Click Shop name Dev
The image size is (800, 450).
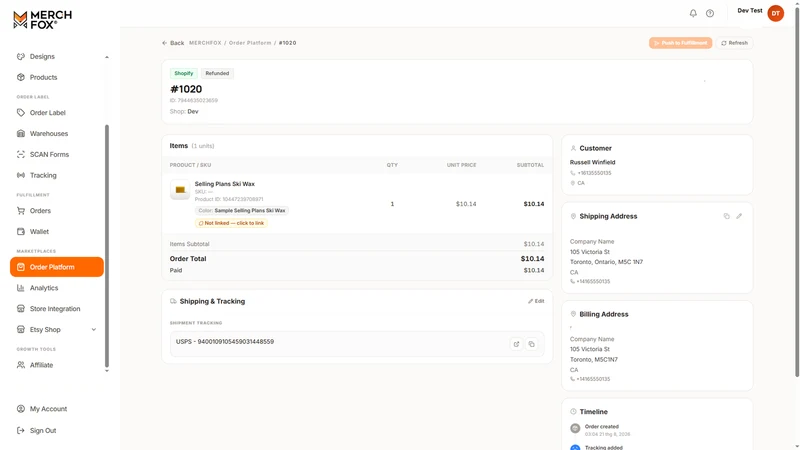coord(193,111)
